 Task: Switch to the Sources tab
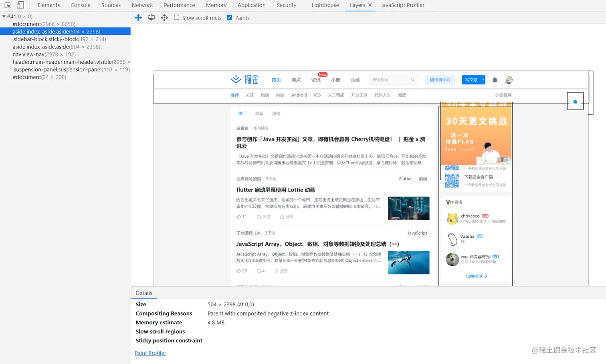[x=111, y=5]
